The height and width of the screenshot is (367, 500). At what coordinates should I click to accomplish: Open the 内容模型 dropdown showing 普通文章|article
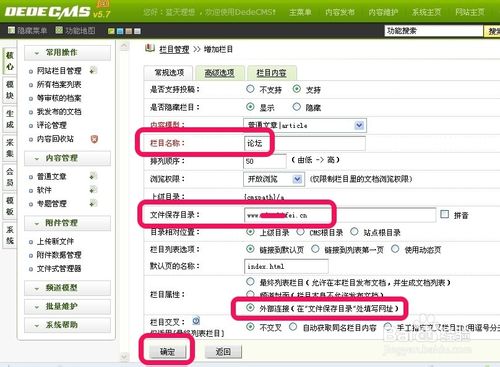click(x=305, y=125)
